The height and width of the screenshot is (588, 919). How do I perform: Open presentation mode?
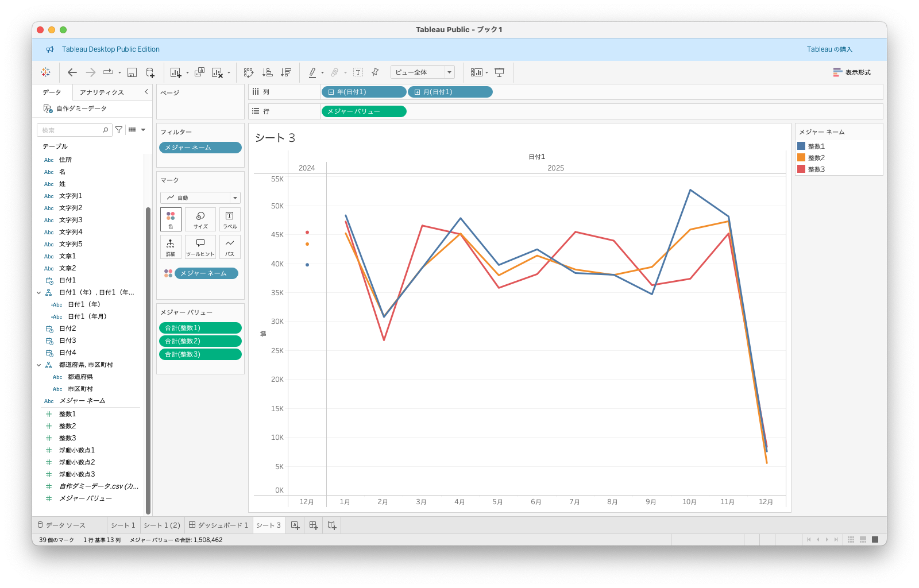[x=499, y=72]
